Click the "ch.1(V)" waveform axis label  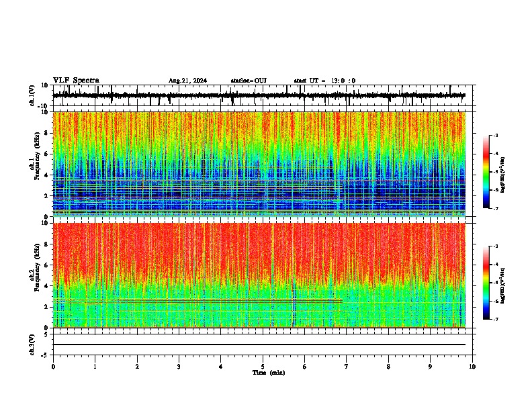[x=32, y=95]
